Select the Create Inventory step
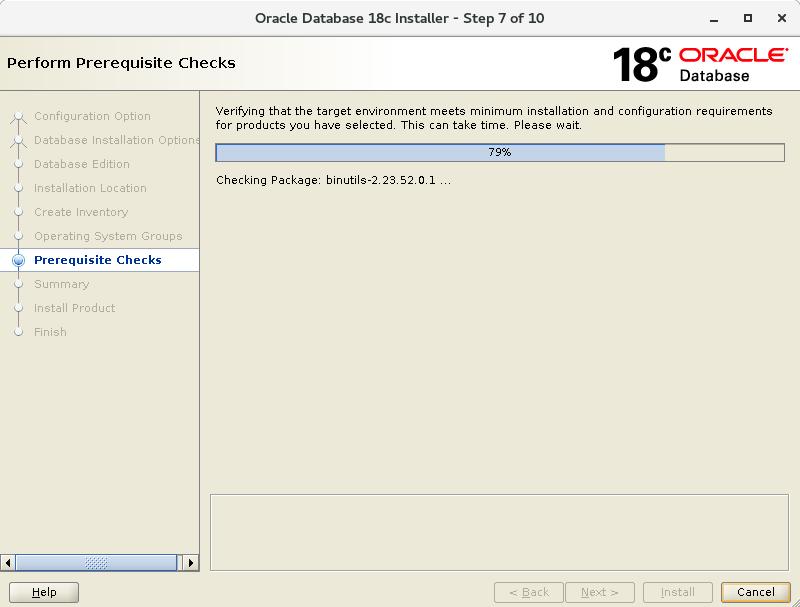 (x=81, y=212)
